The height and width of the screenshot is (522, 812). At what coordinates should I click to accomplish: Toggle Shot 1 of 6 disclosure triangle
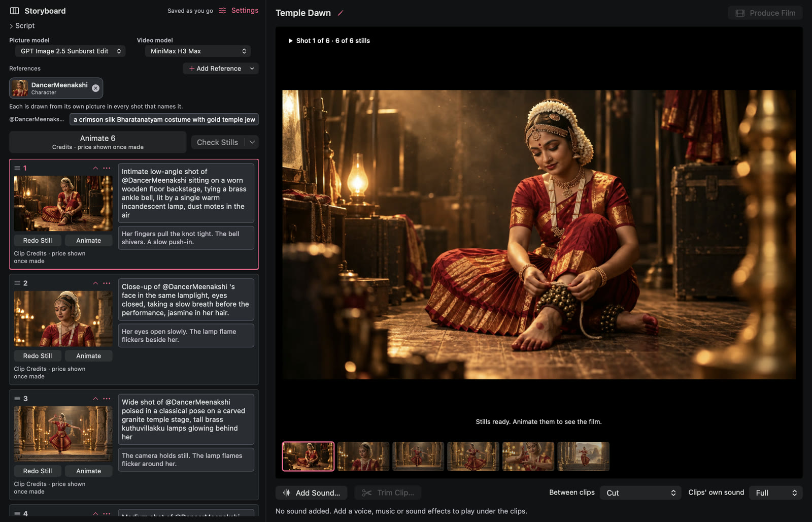[290, 41]
